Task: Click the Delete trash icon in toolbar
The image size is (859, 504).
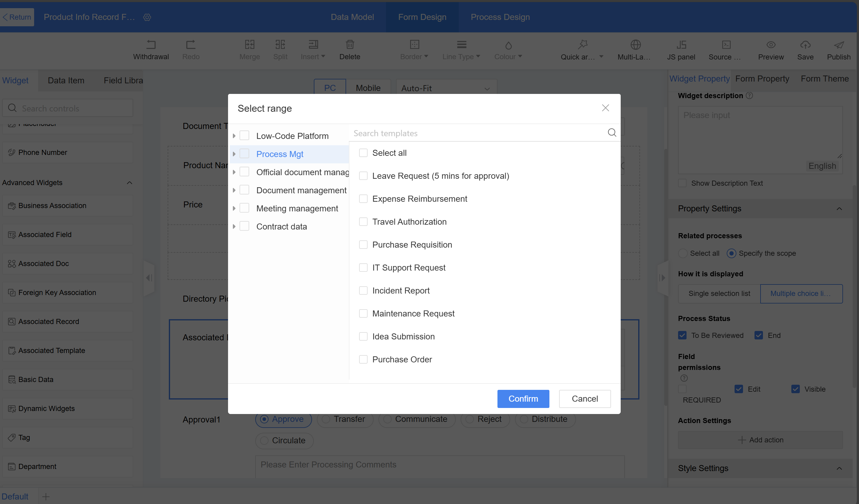Action: (350, 45)
